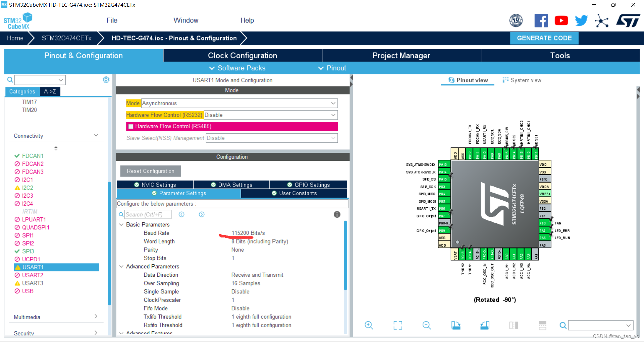
Task: Select USART1 with warning icon
Action: point(56,267)
